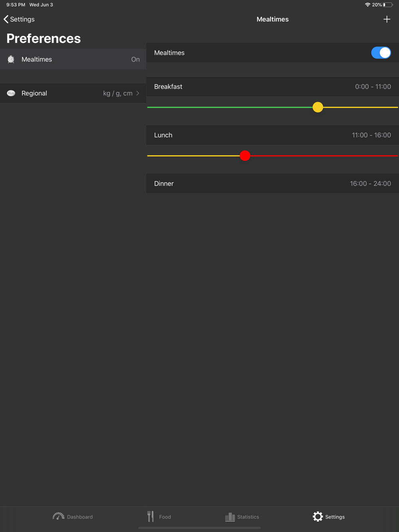The image size is (399, 532).
Task: Switch to the Statistics tab label
Action: [248, 517]
